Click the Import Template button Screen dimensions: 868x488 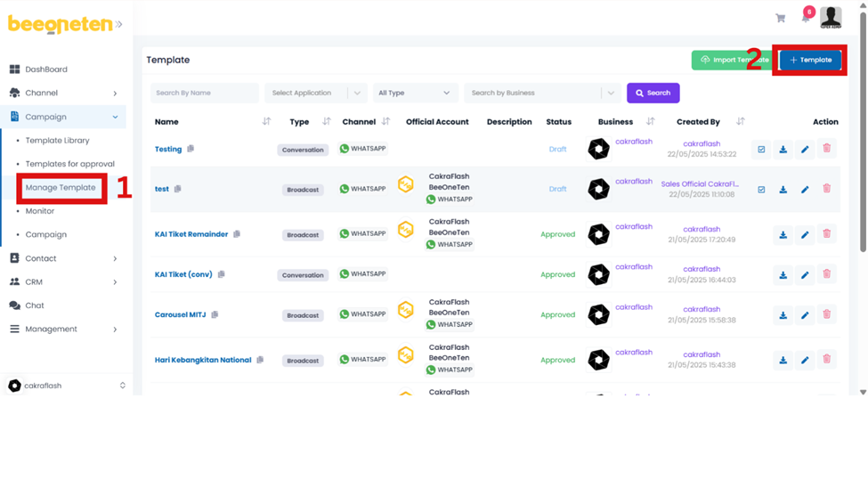[x=732, y=60]
